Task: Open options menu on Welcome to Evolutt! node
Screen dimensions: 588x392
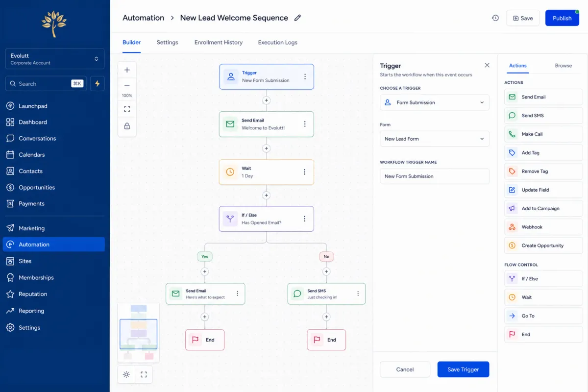Action: (305, 124)
